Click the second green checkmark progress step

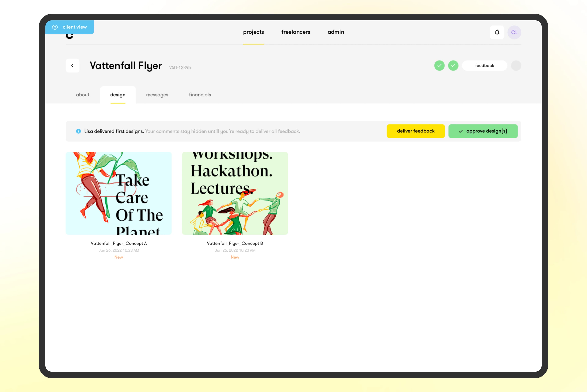[453, 65]
